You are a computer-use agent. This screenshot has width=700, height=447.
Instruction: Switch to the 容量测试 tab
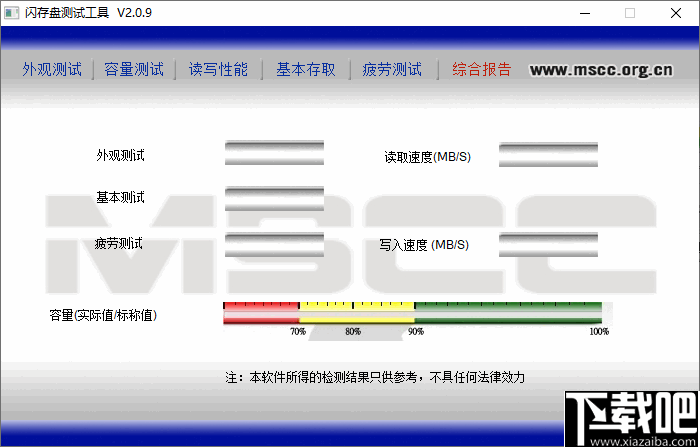[x=134, y=70]
